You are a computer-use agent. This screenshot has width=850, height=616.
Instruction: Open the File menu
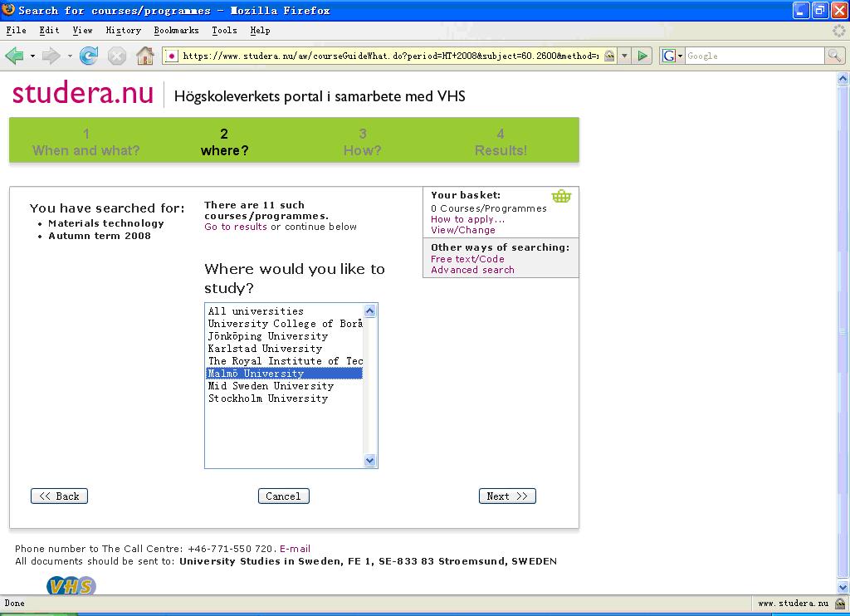tap(17, 31)
